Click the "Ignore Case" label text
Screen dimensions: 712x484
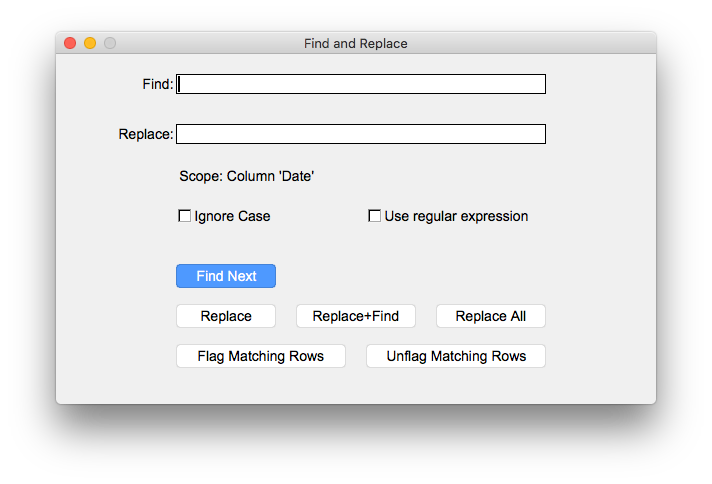pyautogui.click(x=232, y=216)
